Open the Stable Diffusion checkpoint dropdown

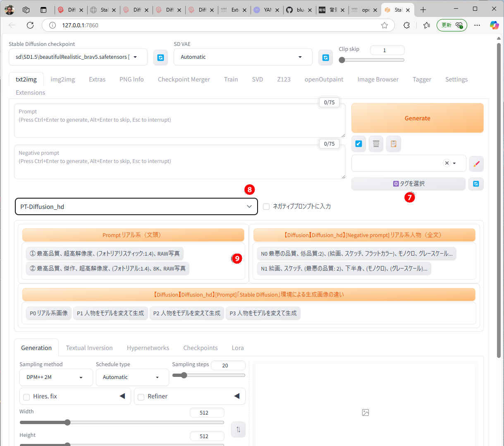(78, 57)
